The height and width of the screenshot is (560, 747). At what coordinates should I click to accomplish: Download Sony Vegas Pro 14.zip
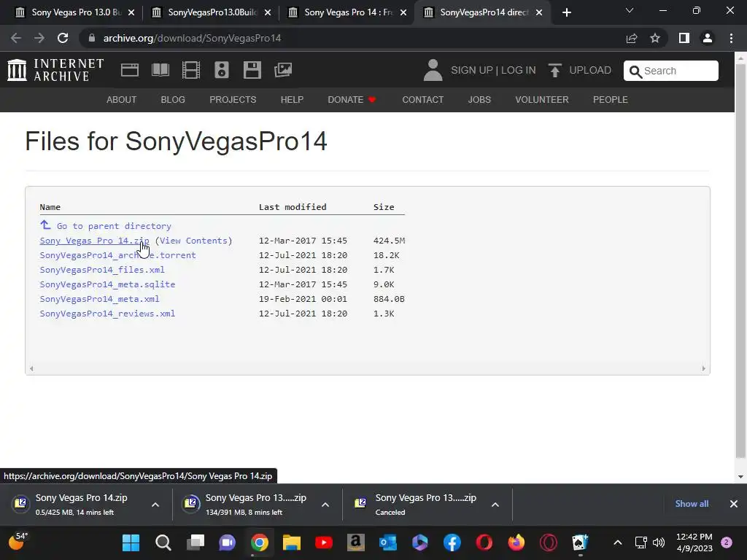click(x=94, y=241)
